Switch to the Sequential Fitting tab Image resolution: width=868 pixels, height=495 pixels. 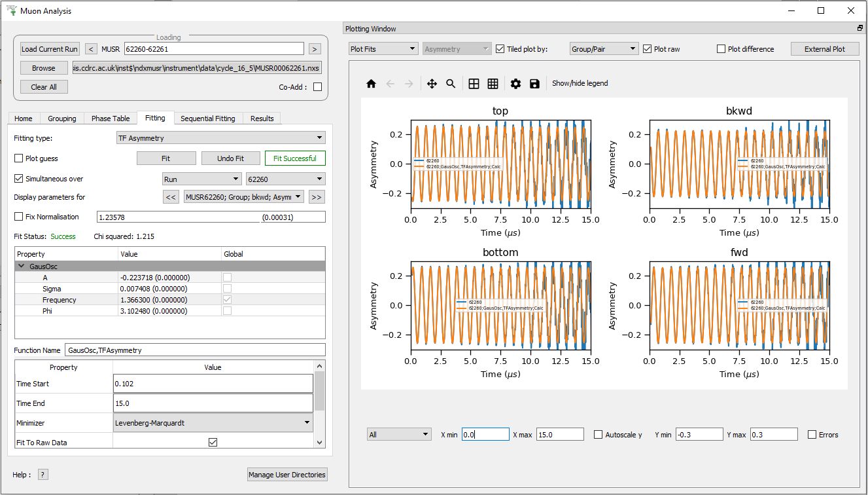coord(207,119)
